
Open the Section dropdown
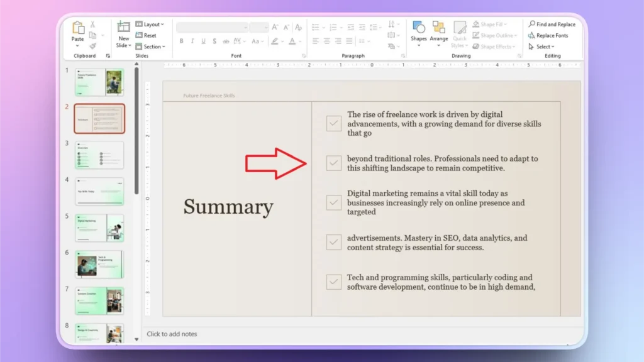click(151, 47)
